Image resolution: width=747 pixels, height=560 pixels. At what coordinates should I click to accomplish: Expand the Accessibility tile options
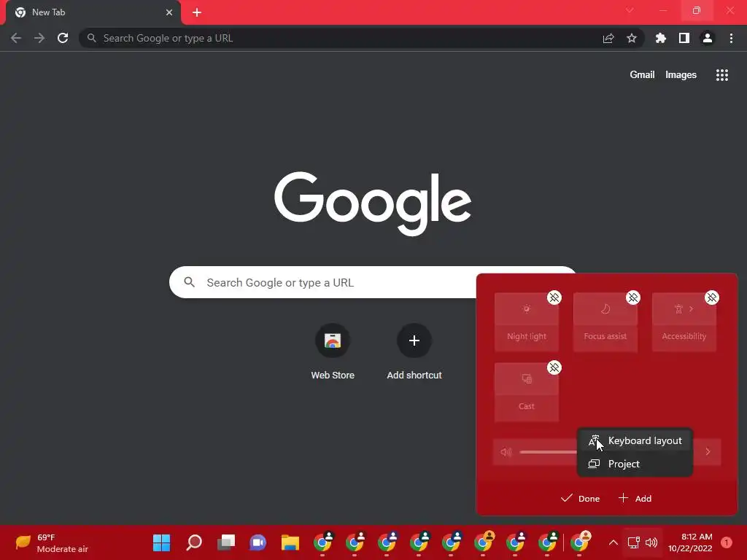click(691, 309)
